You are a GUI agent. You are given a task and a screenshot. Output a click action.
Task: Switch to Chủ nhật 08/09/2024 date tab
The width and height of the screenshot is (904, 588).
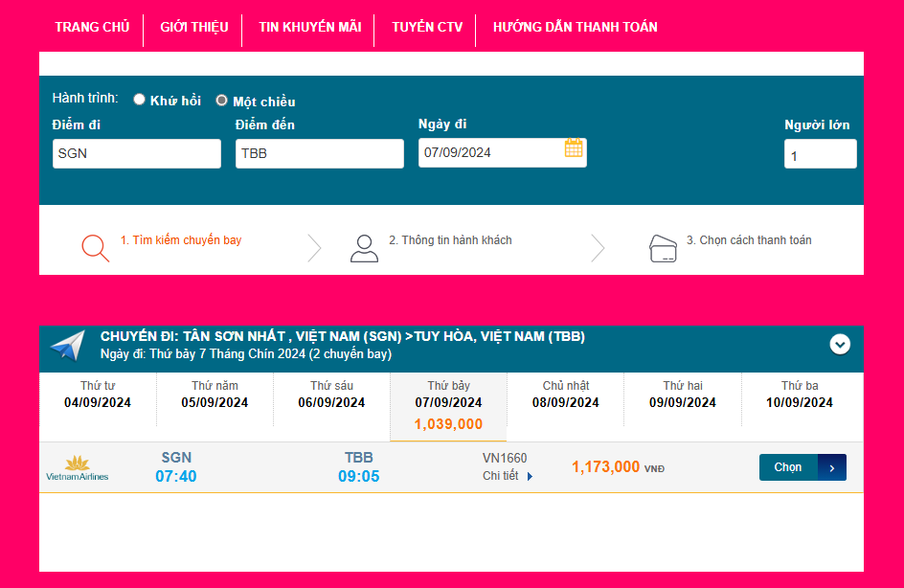tap(565, 395)
